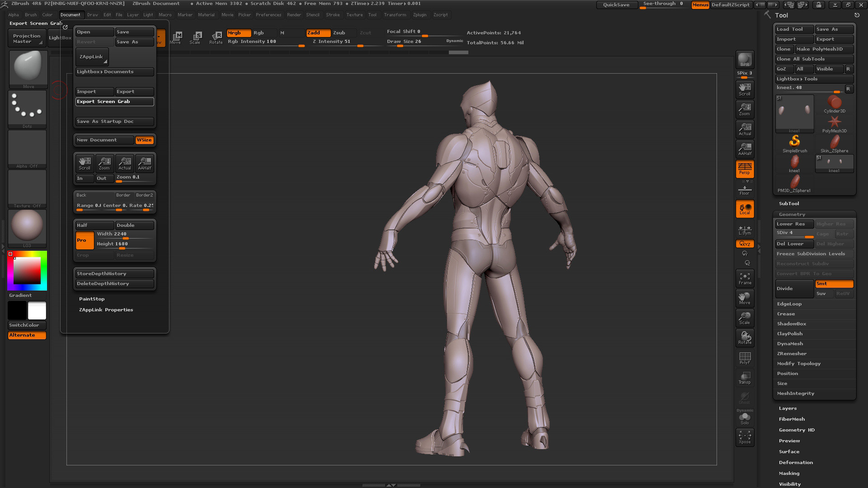Select the Scroll icon in right shelf

tap(745, 89)
